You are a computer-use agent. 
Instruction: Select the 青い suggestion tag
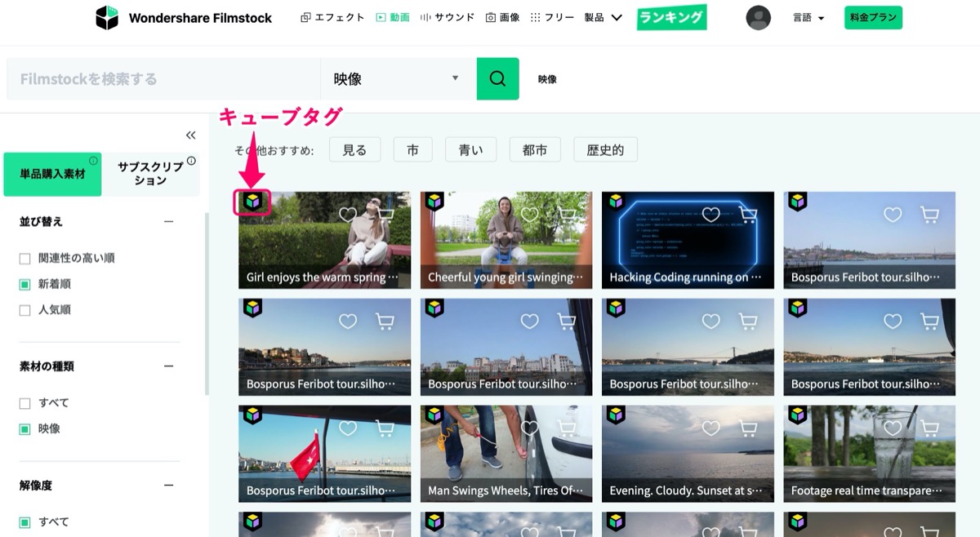pos(471,150)
